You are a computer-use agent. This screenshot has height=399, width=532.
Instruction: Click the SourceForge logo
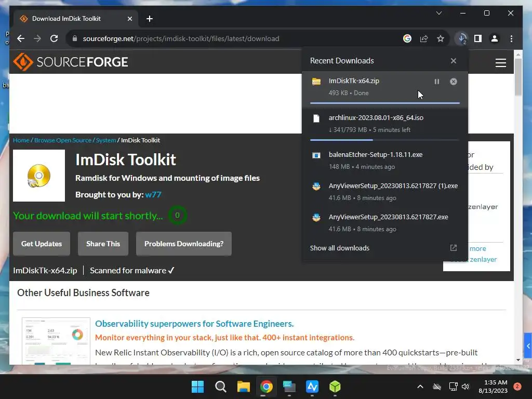pyautogui.click(x=71, y=62)
